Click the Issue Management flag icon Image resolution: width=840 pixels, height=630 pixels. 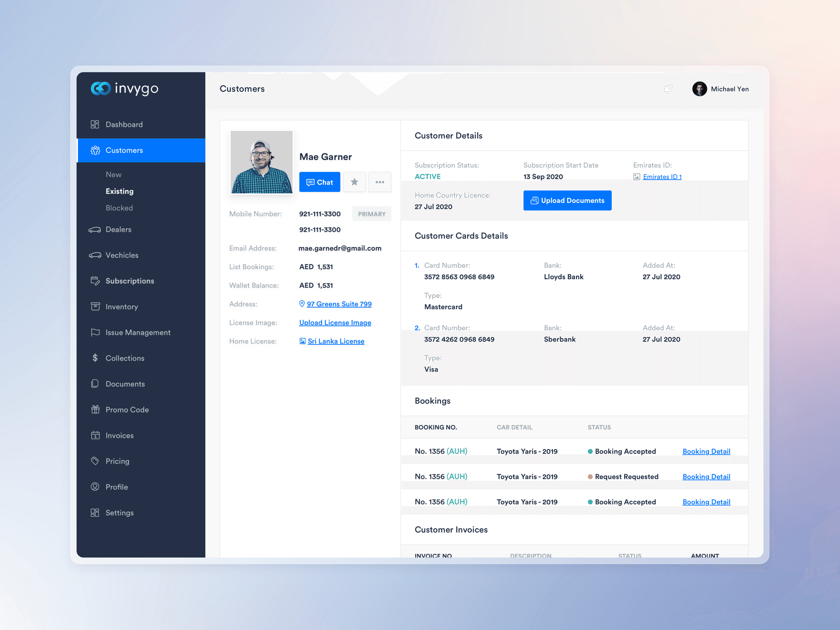point(95,332)
